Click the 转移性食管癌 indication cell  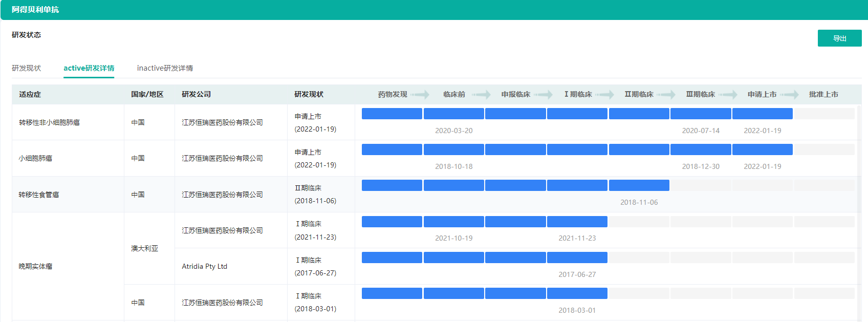39,195
